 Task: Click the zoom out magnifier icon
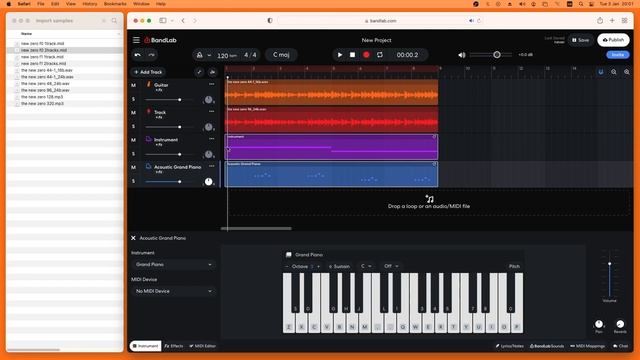[x=614, y=72]
